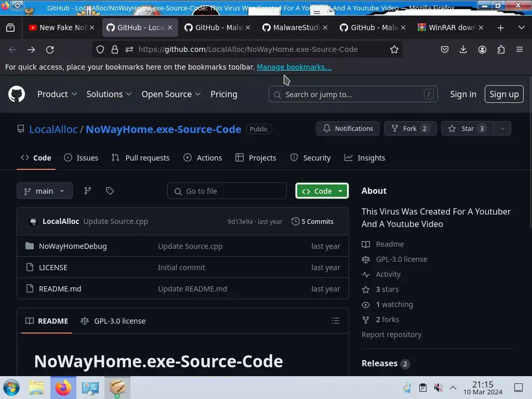The height and width of the screenshot is (399, 532).
Task: Open the shield tracking protection icon
Action: pyautogui.click(x=100, y=49)
